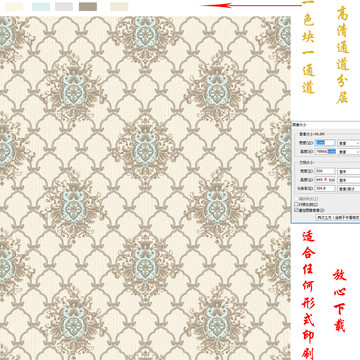Screen dimensions: 360x360
Task: Pick the beige swatch nearest the red arrow
Action: [119, 7]
